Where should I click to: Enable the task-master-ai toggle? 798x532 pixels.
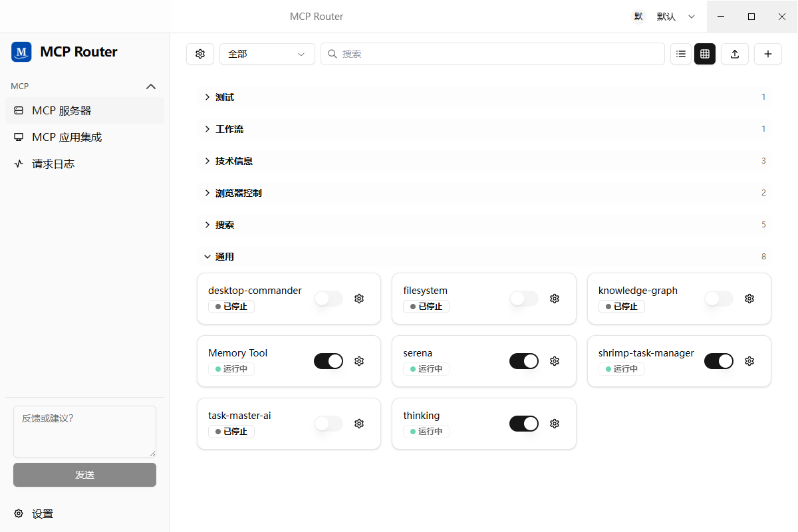(329, 424)
